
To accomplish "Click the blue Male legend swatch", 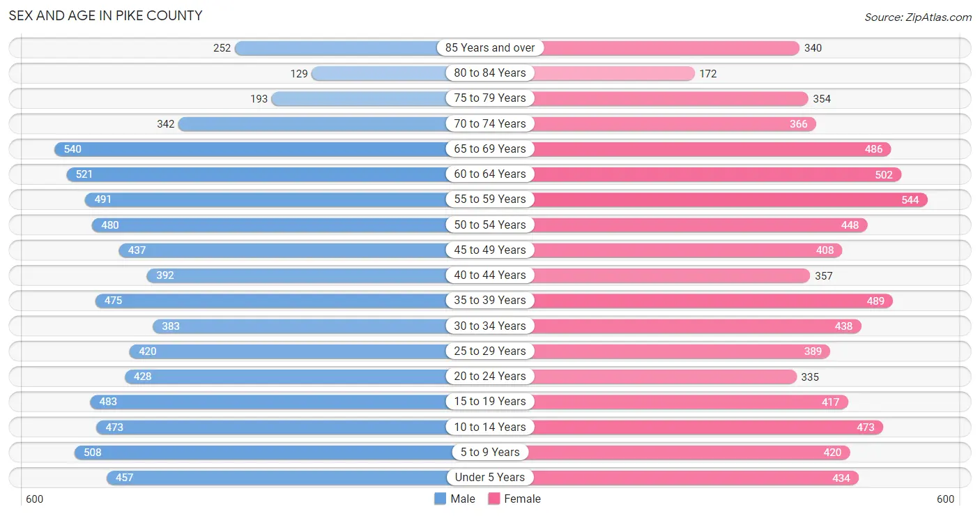I will (440, 499).
